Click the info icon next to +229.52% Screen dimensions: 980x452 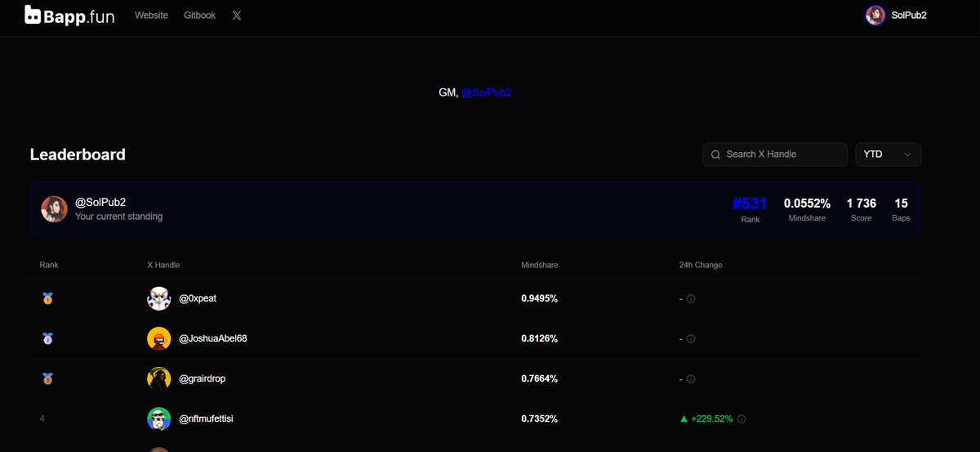click(x=742, y=419)
